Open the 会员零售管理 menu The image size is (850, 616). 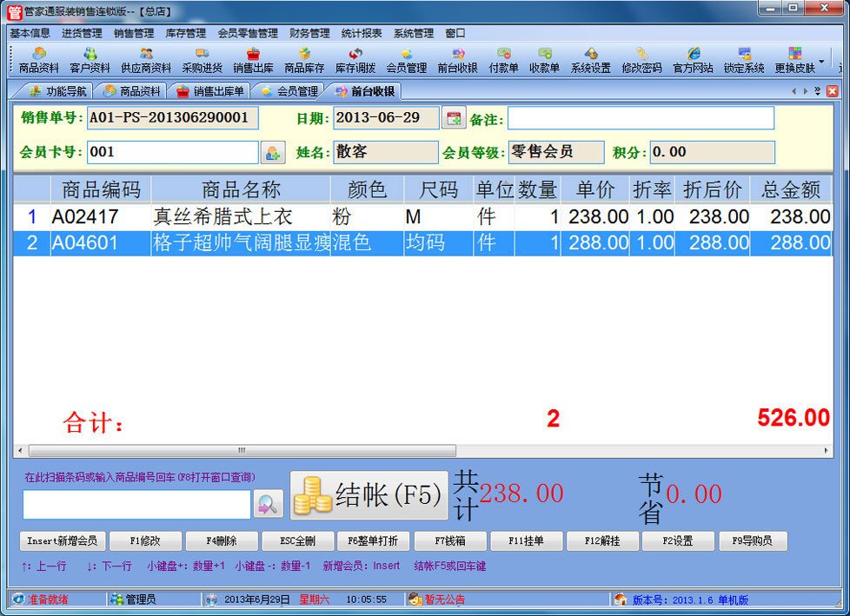[247, 33]
